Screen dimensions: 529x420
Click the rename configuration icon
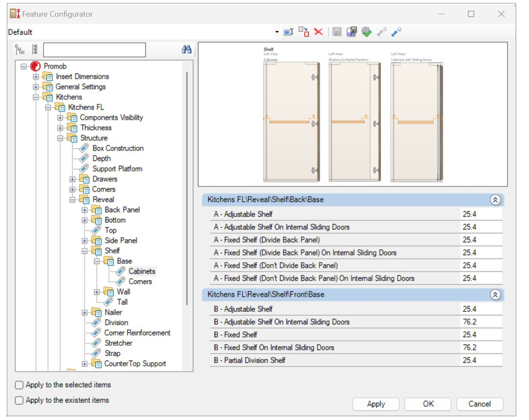289,32
